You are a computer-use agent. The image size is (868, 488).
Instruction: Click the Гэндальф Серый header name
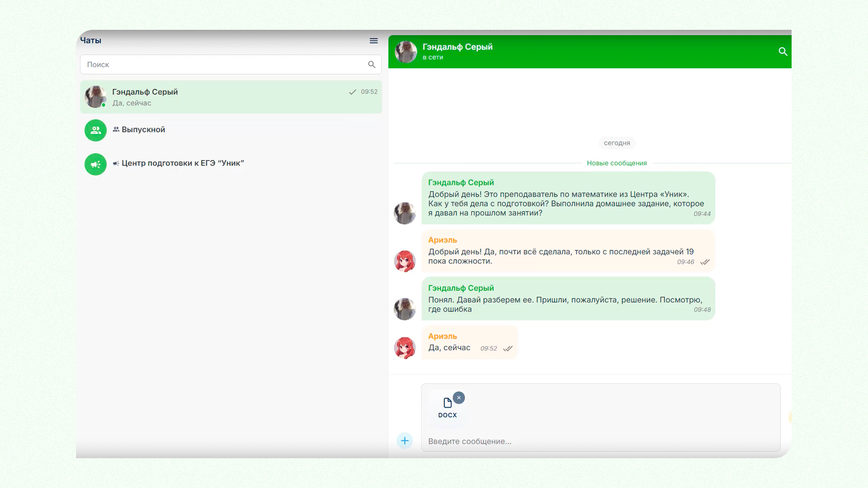[458, 47]
